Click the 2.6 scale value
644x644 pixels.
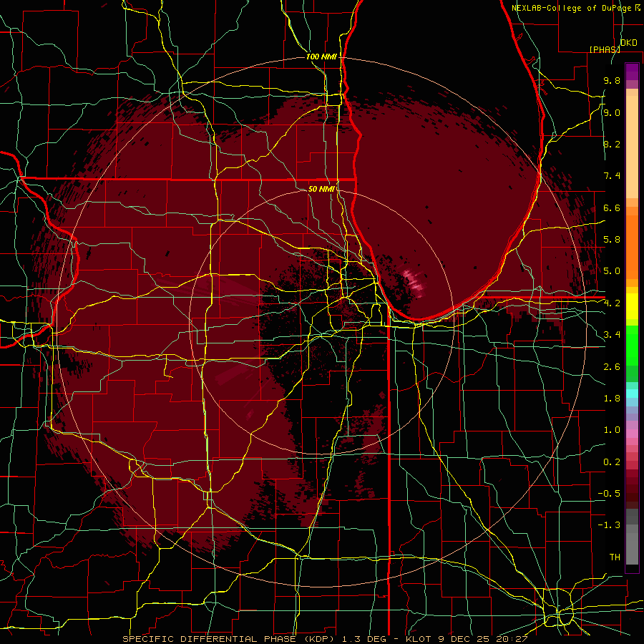click(612, 367)
